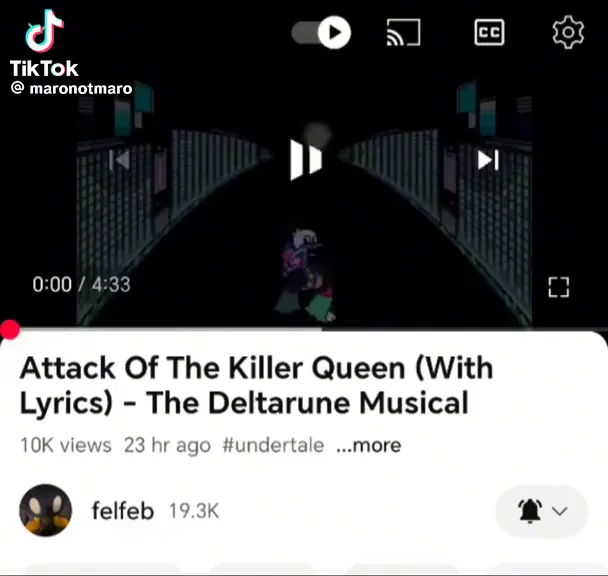Viewport: 608px width, 576px height.
Task: Open the #undertale hashtag link
Action: [x=273, y=445]
